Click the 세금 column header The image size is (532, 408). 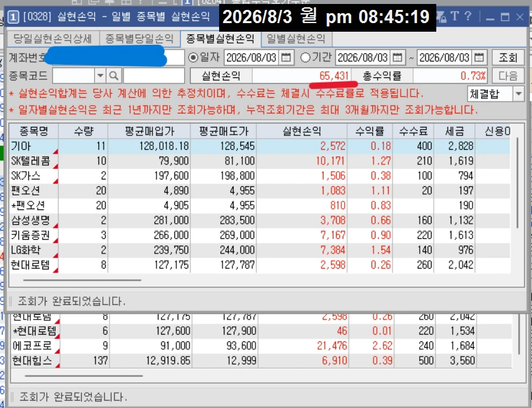[455, 131]
